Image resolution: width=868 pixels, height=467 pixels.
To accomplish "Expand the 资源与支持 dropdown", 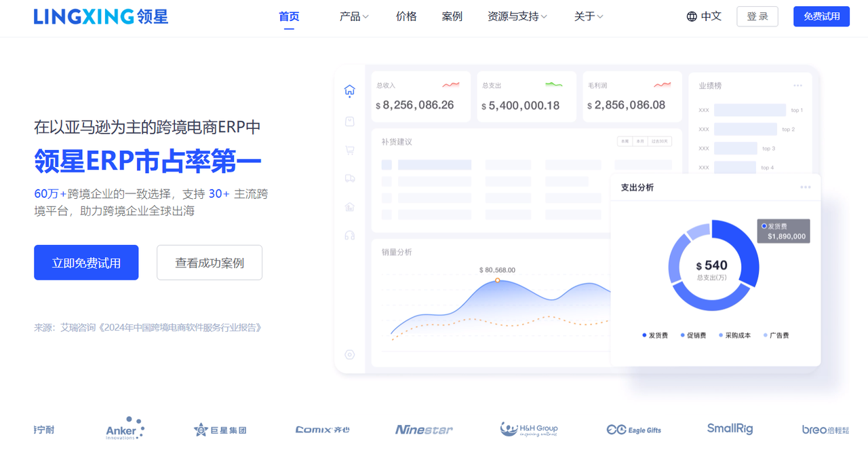I will coord(516,16).
